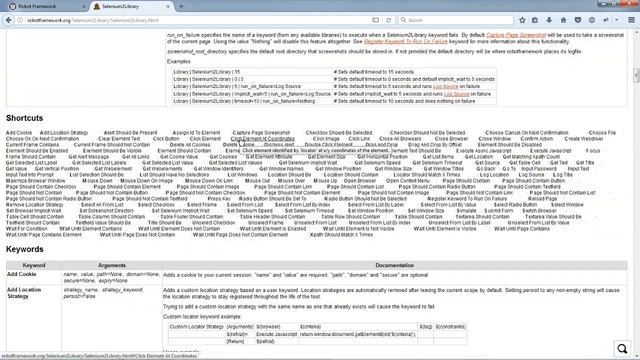Focus the URL address field
The image size is (640, 360).
pos(196,20)
